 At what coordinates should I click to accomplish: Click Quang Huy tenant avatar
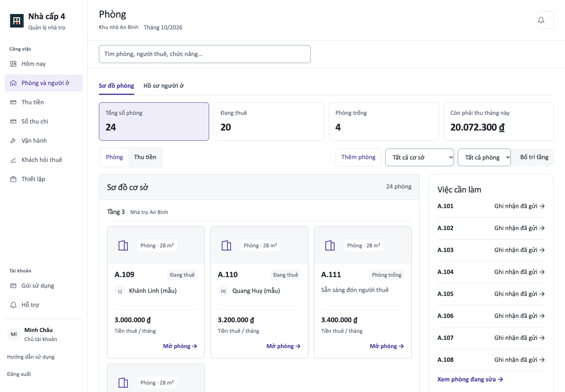pyautogui.click(x=223, y=291)
